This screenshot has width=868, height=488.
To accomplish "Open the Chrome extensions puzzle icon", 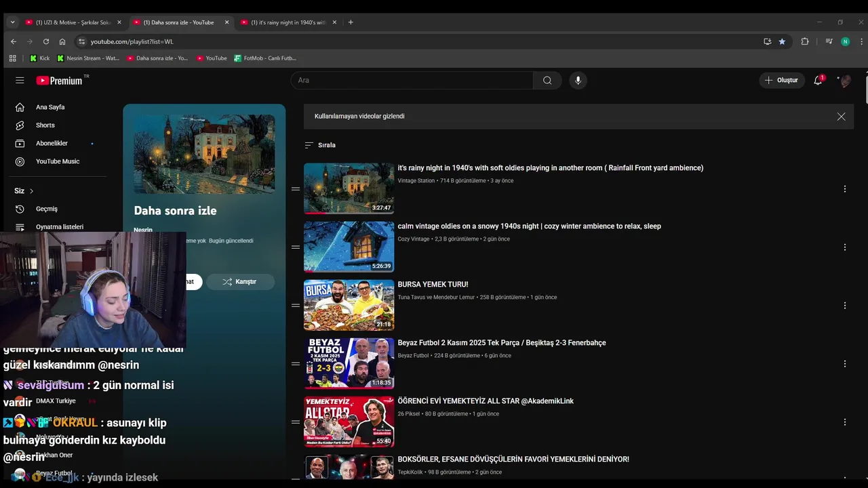I will [x=805, y=41].
